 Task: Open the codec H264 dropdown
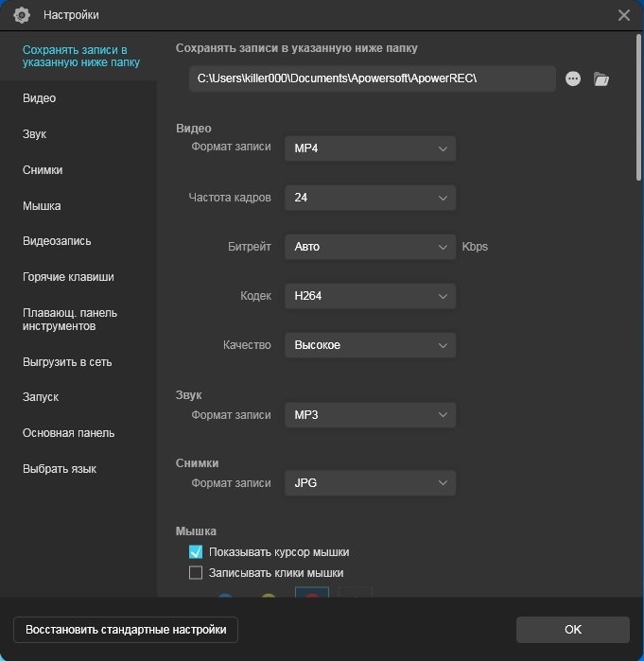(x=370, y=296)
